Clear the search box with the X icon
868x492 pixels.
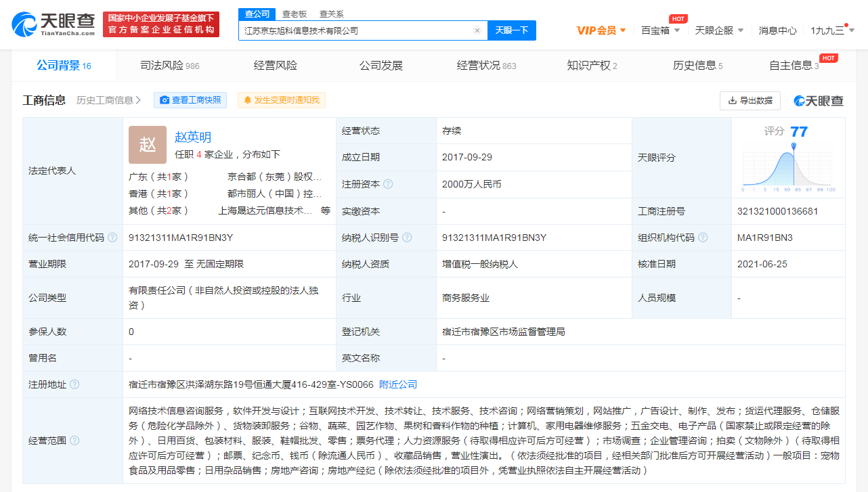pos(477,30)
